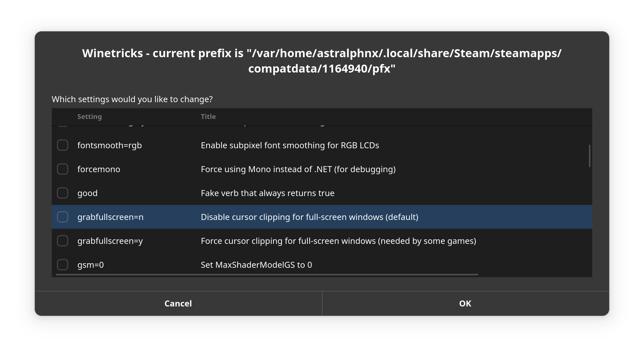Select the fontsmooth=rgb setting name
644x354 pixels.
pyautogui.click(x=110, y=145)
